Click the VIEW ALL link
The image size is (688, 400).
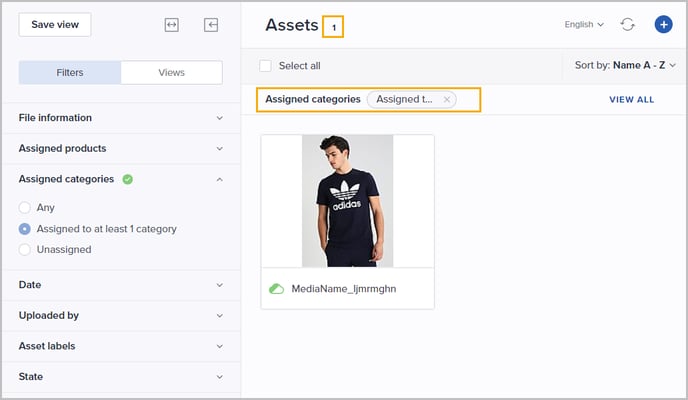click(x=631, y=100)
